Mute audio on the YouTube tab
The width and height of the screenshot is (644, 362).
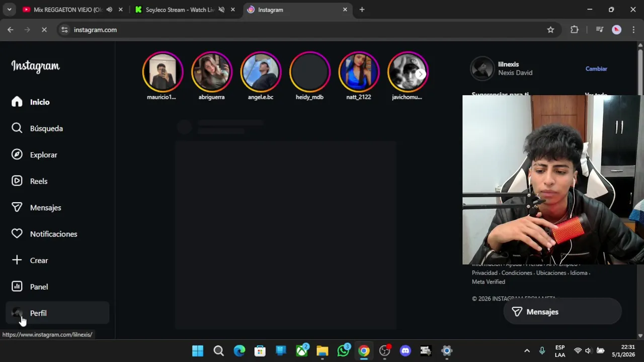(109, 10)
